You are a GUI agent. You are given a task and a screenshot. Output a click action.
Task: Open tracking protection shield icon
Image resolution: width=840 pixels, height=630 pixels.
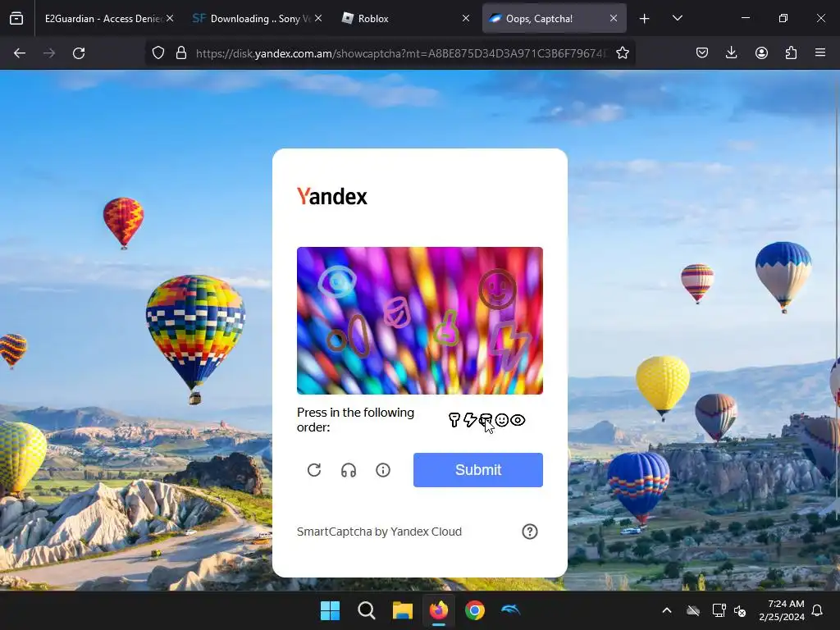[x=158, y=53]
